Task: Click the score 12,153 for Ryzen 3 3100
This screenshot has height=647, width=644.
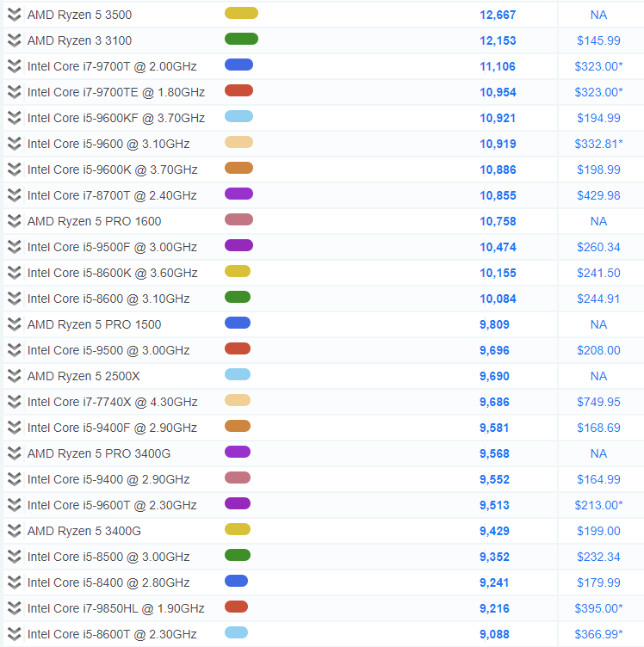Action: (x=498, y=40)
